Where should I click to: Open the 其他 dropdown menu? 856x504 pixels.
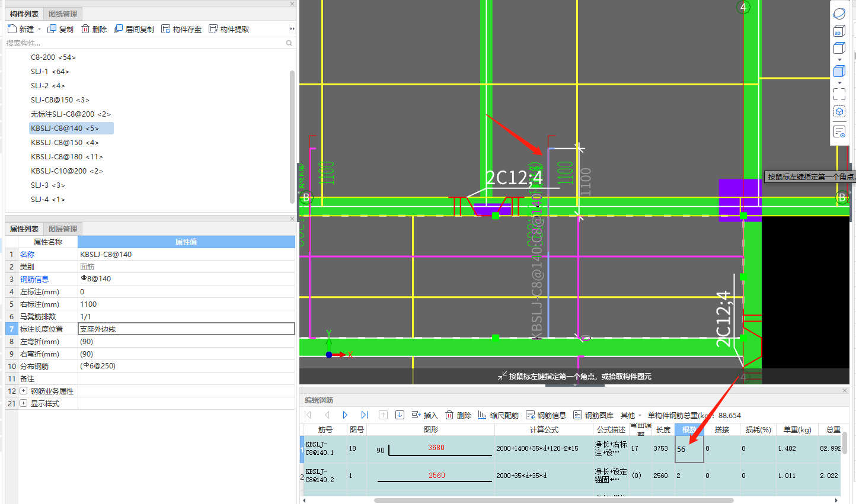pos(631,415)
